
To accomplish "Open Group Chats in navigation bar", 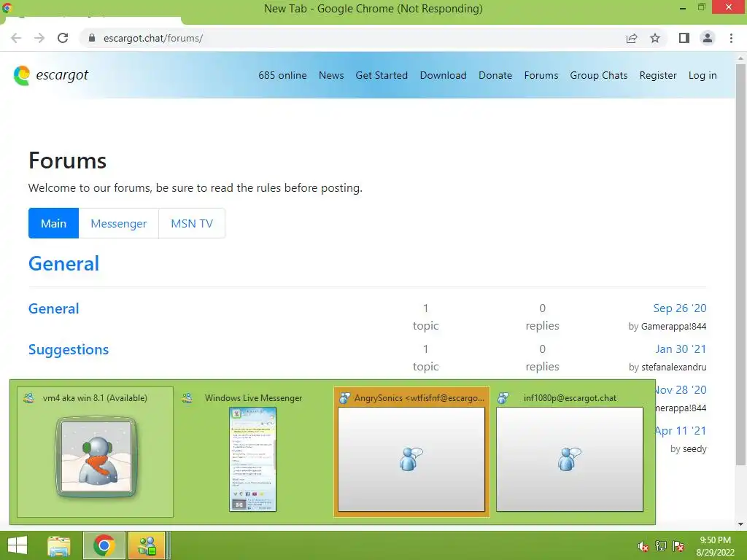I will pyautogui.click(x=599, y=75).
